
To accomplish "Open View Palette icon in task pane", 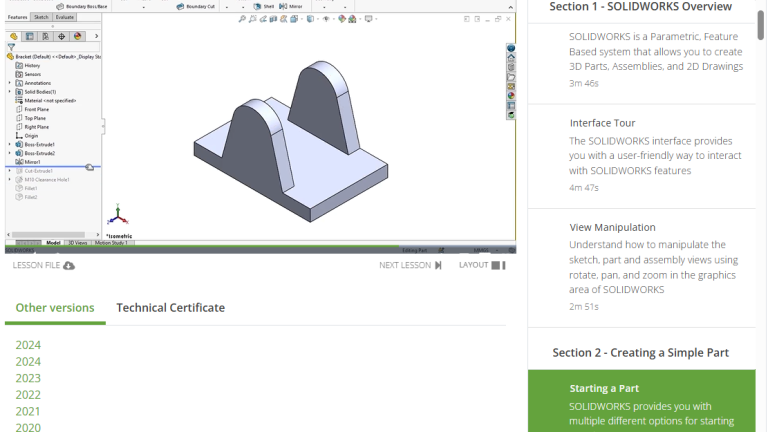I will [511, 86].
